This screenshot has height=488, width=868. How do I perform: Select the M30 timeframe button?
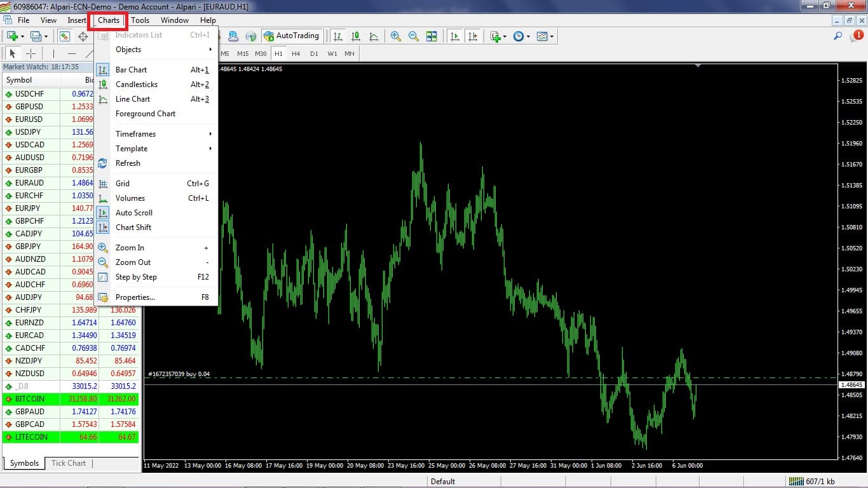click(261, 54)
